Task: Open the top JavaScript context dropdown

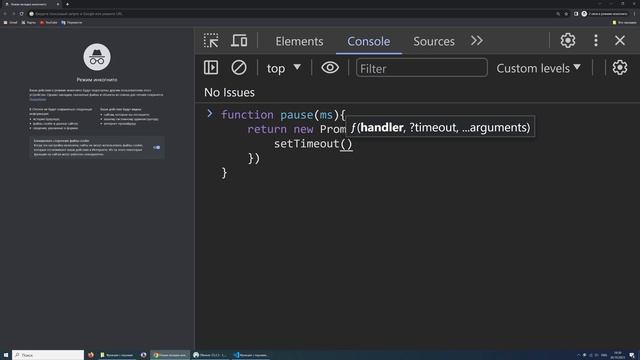Action: tap(284, 68)
